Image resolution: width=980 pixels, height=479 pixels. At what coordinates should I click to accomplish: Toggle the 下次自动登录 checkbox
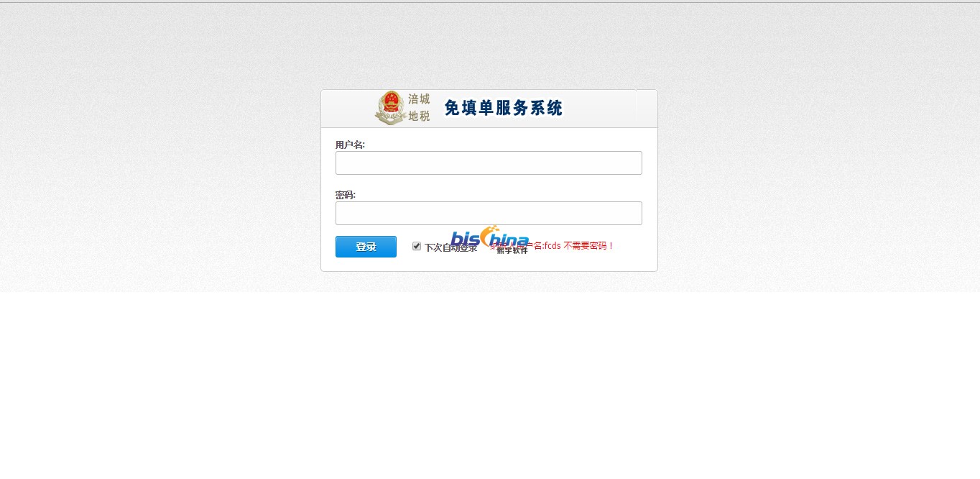pyautogui.click(x=417, y=246)
